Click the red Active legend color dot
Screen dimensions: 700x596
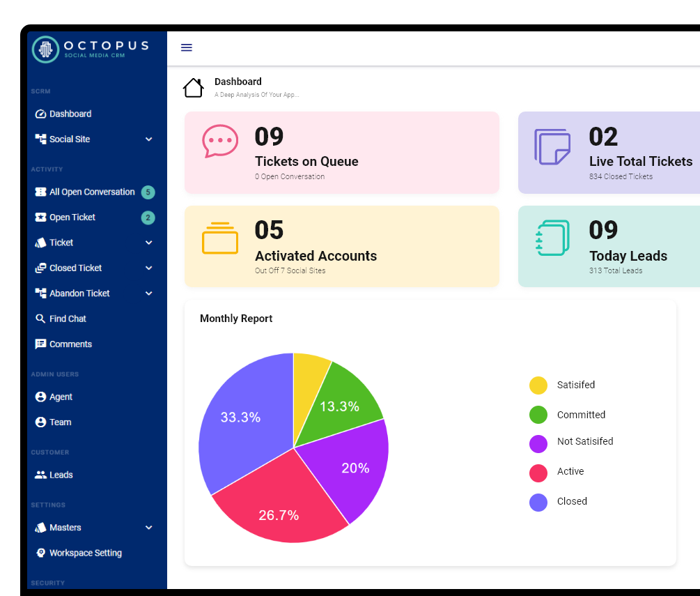point(538,473)
